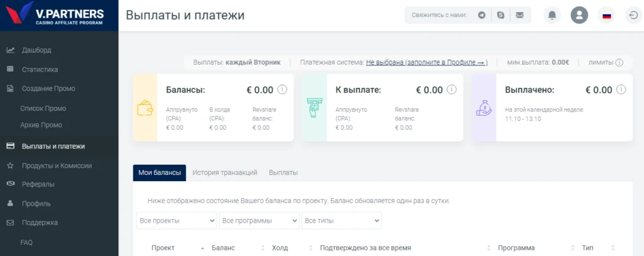Image resolution: width=644 pixels, height=256 pixels.
Task: Click the Создание Промо image icon
Action: 11,88
